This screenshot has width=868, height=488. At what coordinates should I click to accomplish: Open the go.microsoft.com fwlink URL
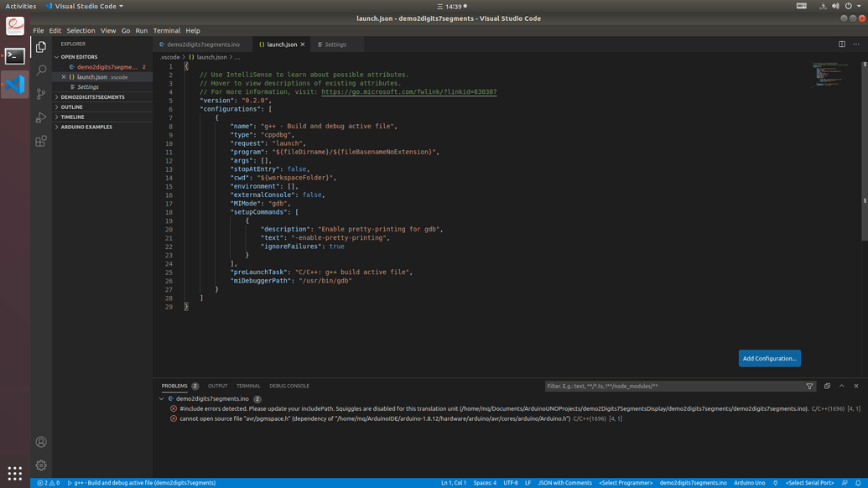coord(408,92)
